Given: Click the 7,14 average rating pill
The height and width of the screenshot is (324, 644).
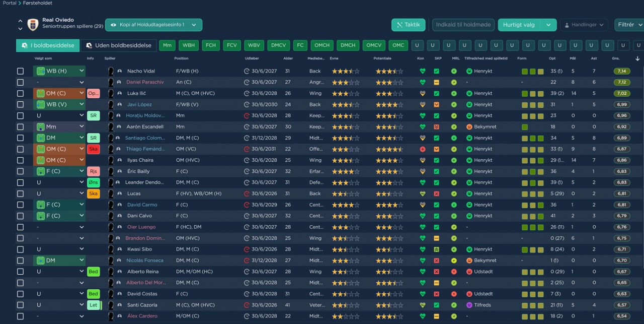Looking at the screenshot, I should tap(621, 71).
